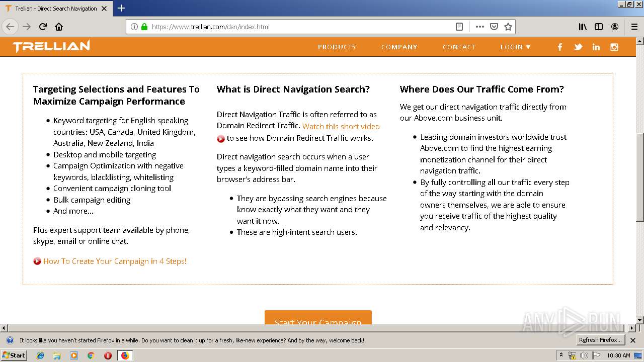This screenshot has width=644, height=362.
Task: Play icon beside 'Watch this short video'
Action: (x=221, y=139)
